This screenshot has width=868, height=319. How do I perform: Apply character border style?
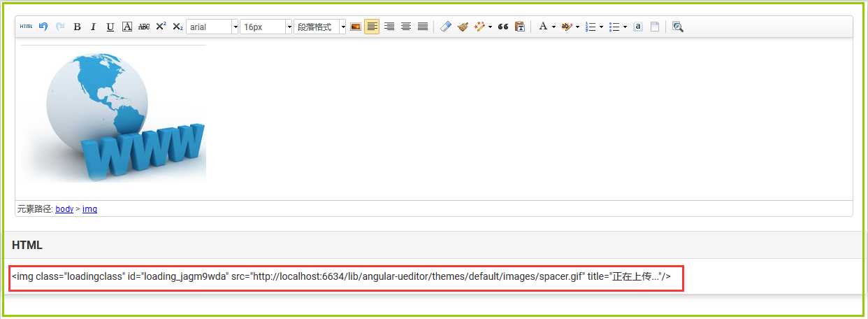[127, 27]
